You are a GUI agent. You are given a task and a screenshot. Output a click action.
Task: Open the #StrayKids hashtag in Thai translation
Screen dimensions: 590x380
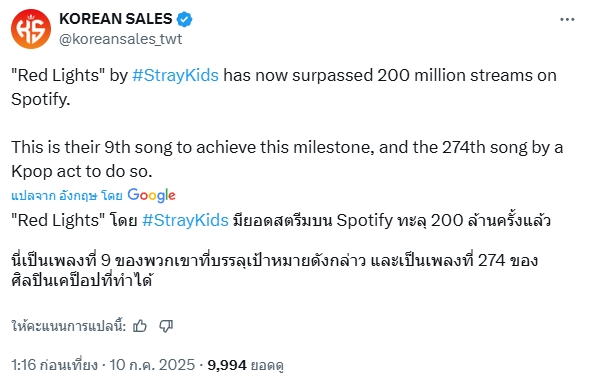[185, 220]
